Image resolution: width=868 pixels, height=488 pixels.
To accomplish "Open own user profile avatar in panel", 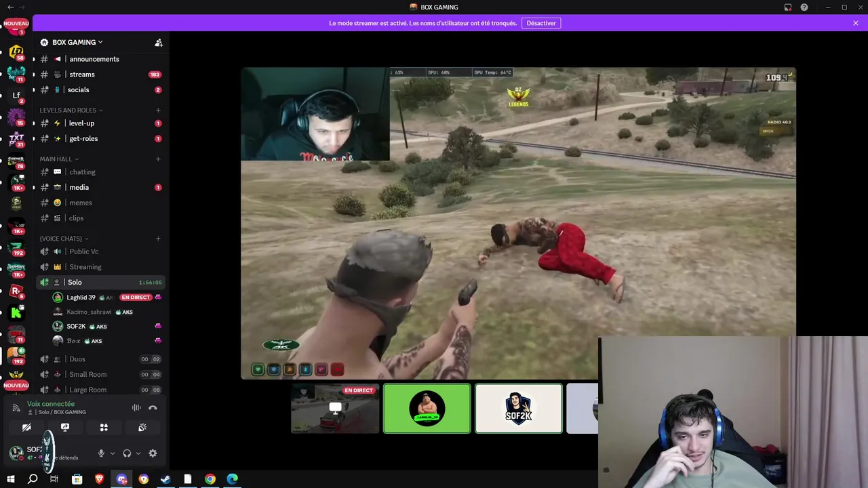I will point(16,453).
